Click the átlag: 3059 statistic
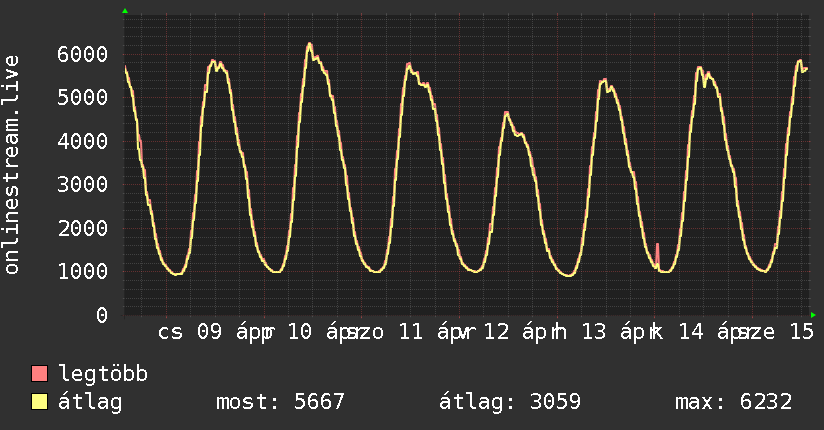Screen dimensions: 824x430 click(x=510, y=402)
